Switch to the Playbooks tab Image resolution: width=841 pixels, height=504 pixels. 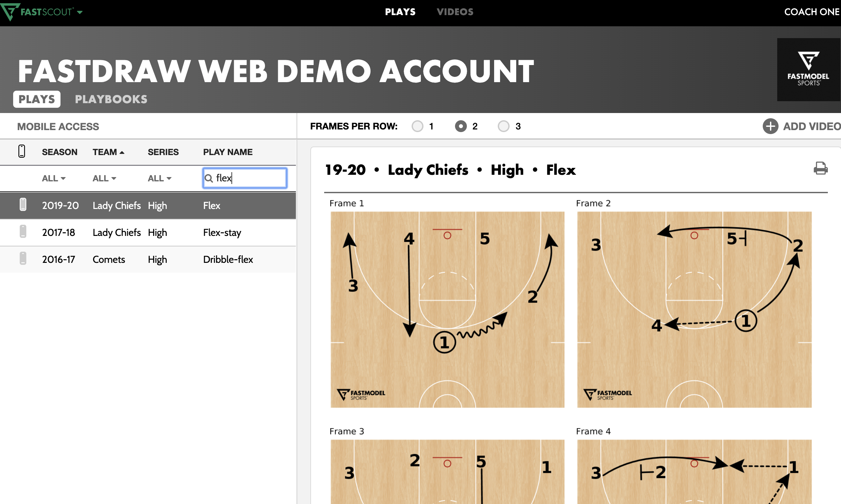(111, 99)
